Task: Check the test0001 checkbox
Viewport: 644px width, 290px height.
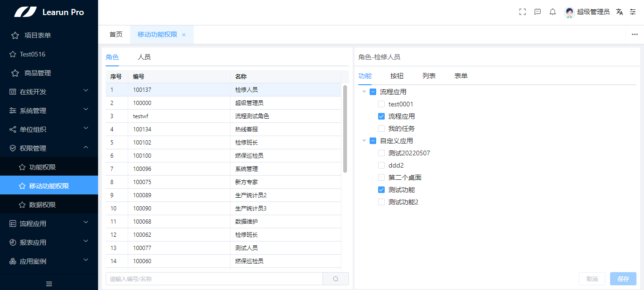Action: (x=381, y=104)
